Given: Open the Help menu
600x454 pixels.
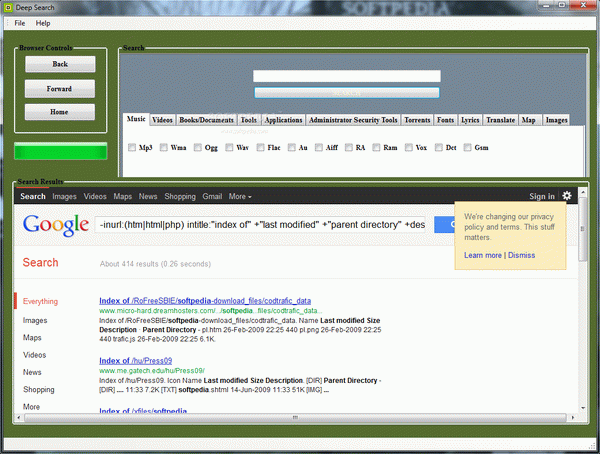Looking at the screenshot, I should (43, 23).
